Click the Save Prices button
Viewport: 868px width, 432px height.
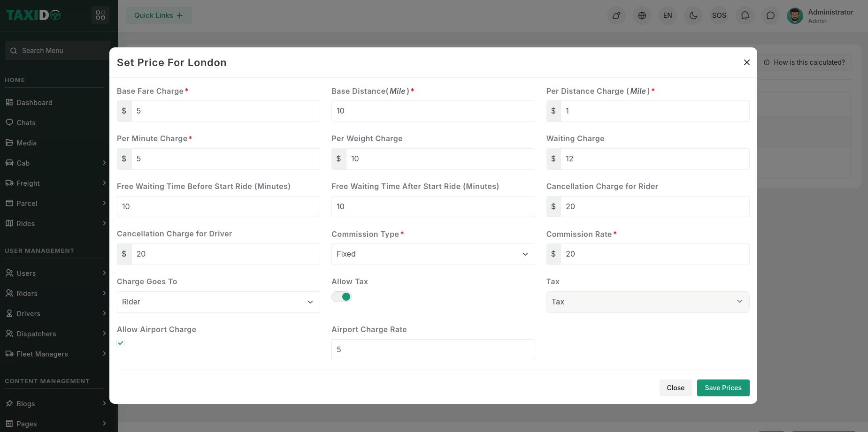(x=723, y=388)
